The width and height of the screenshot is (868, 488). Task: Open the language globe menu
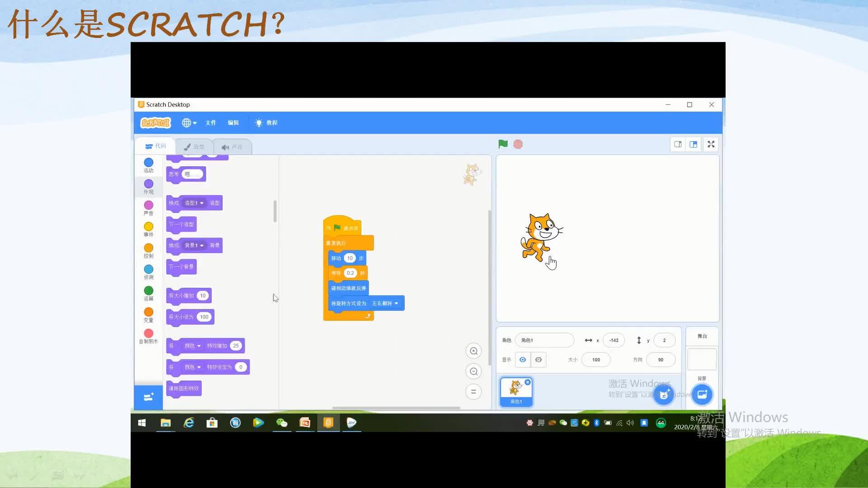pyautogui.click(x=189, y=122)
